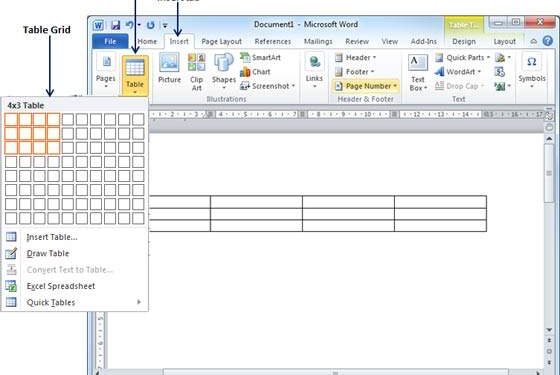Click the Insert Table menu icon
Image resolution: width=560 pixels, height=375 pixels.
(11, 237)
